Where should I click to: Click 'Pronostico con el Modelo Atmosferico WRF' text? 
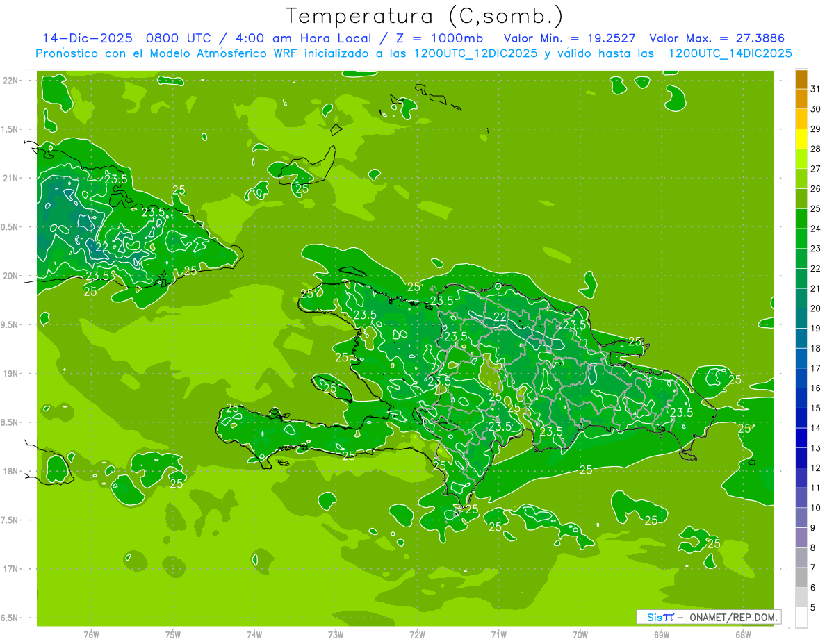[167, 53]
